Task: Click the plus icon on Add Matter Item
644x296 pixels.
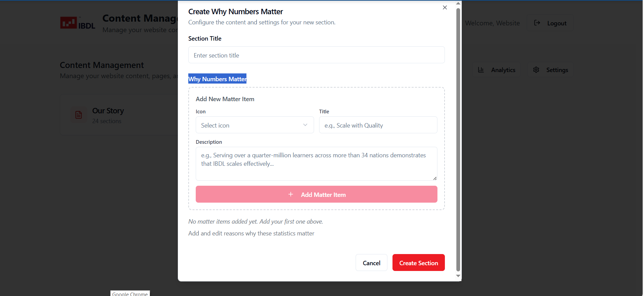Action: [291, 195]
